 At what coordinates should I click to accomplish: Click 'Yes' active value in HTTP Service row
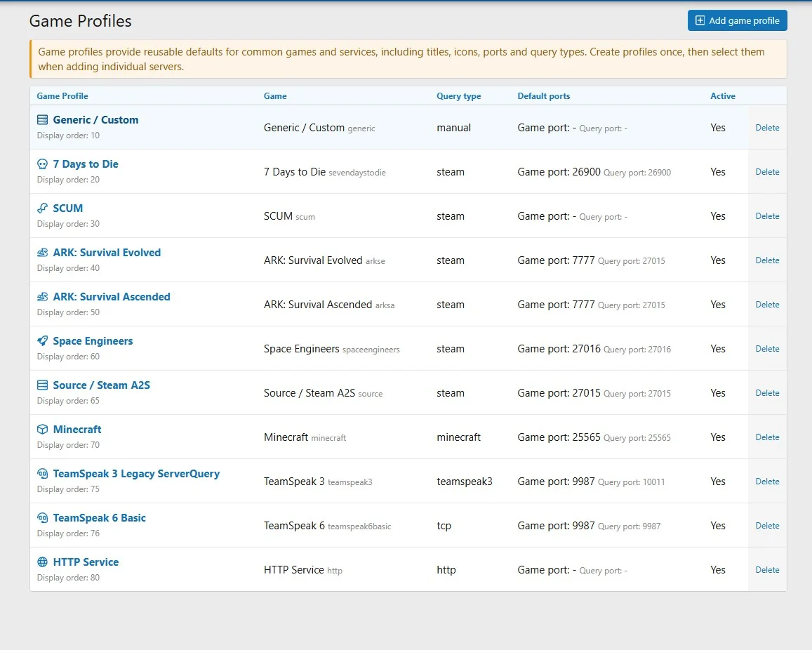click(x=718, y=570)
